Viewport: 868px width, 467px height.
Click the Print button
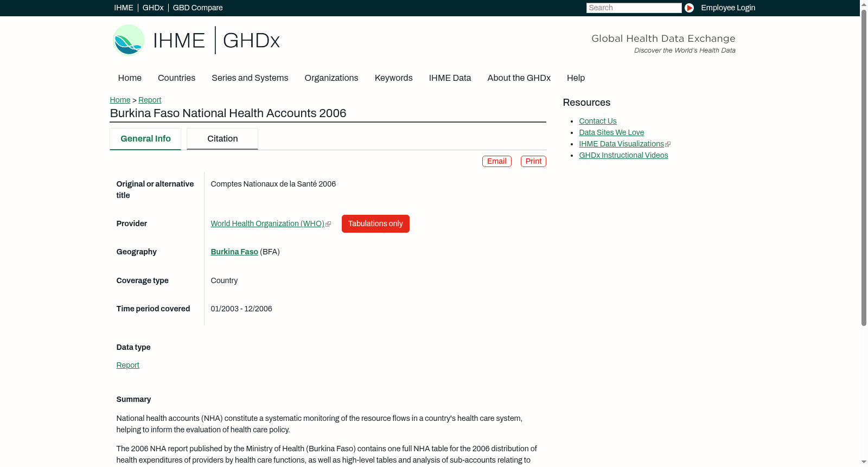tap(533, 162)
